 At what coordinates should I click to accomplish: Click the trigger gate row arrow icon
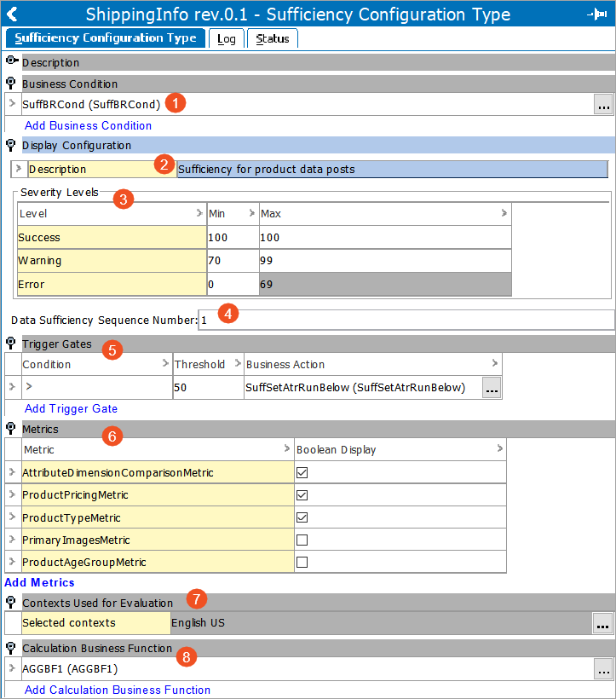pos(12,386)
